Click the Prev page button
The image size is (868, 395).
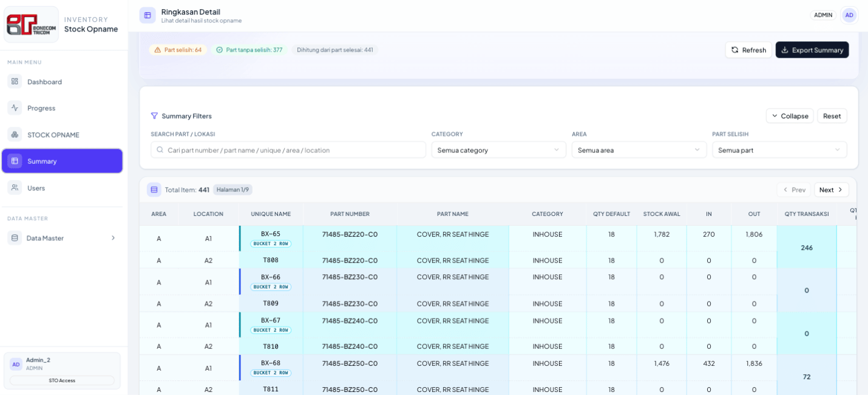pyautogui.click(x=794, y=189)
